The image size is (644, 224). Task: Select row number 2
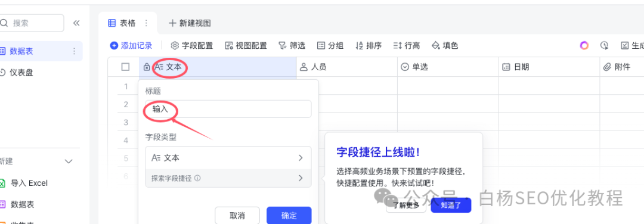point(126,104)
